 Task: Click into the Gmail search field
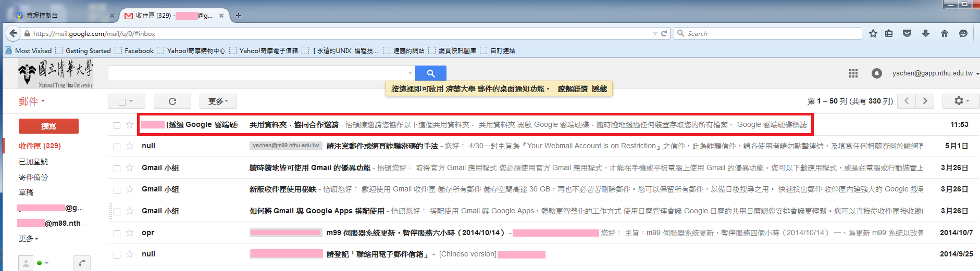(258, 73)
